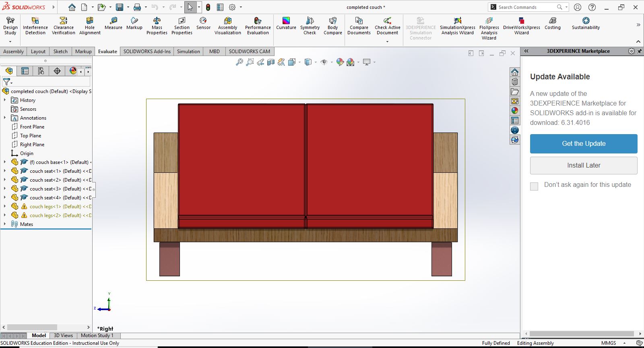Select the Origin tree item

coord(27,153)
